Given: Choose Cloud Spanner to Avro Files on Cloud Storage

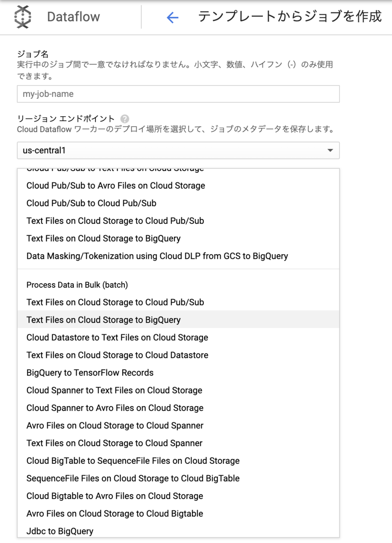Looking at the screenshot, I should tap(178, 408).
